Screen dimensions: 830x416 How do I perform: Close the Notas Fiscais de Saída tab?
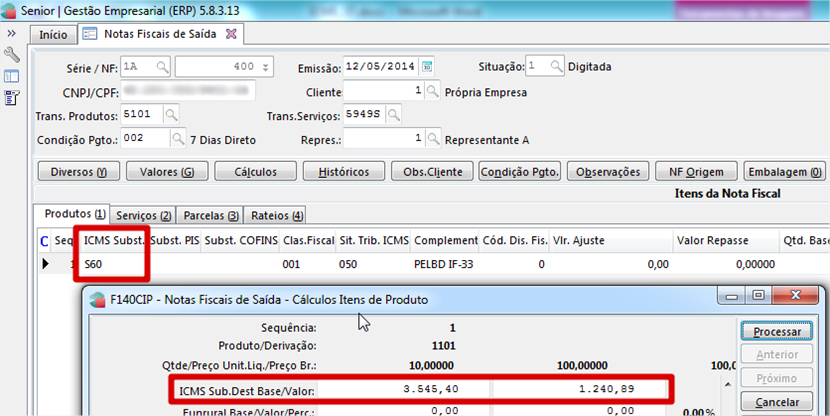pos(231,34)
